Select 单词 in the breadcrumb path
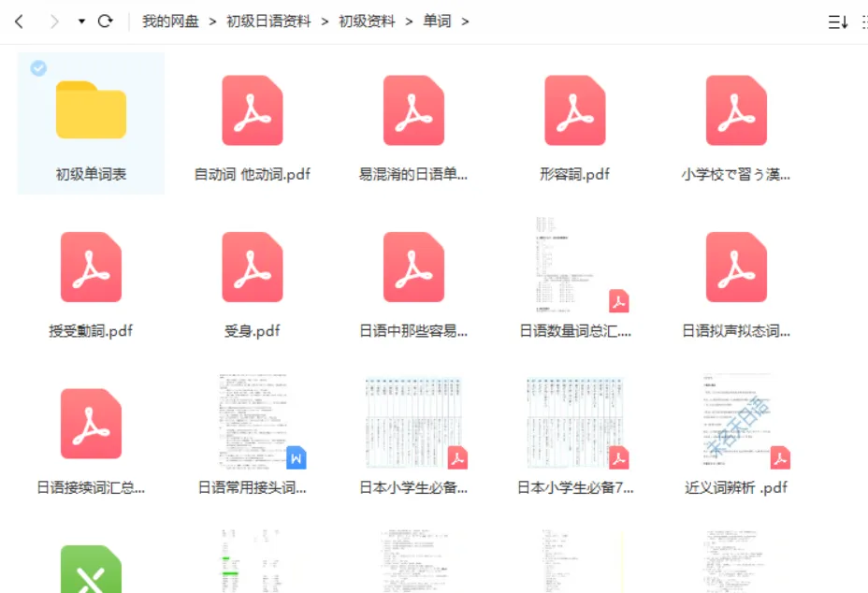The width and height of the screenshot is (868, 593). pyautogui.click(x=438, y=22)
